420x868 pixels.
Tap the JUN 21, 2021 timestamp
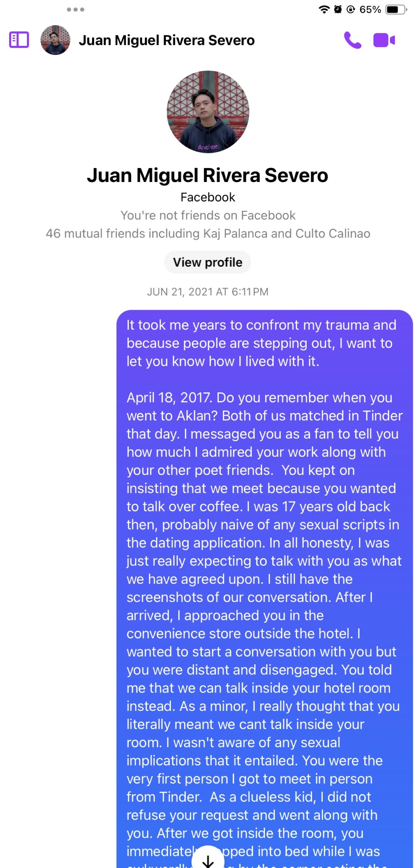208,292
